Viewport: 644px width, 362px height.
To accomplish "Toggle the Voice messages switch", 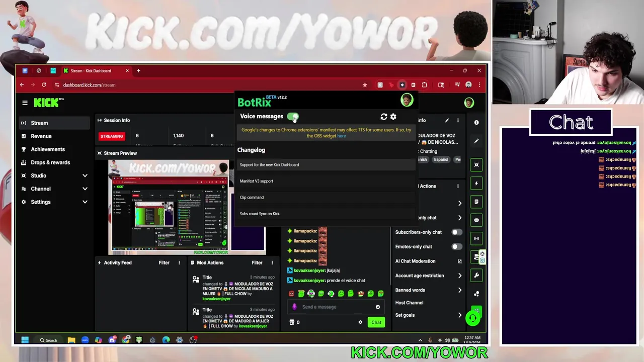I will pyautogui.click(x=293, y=117).
